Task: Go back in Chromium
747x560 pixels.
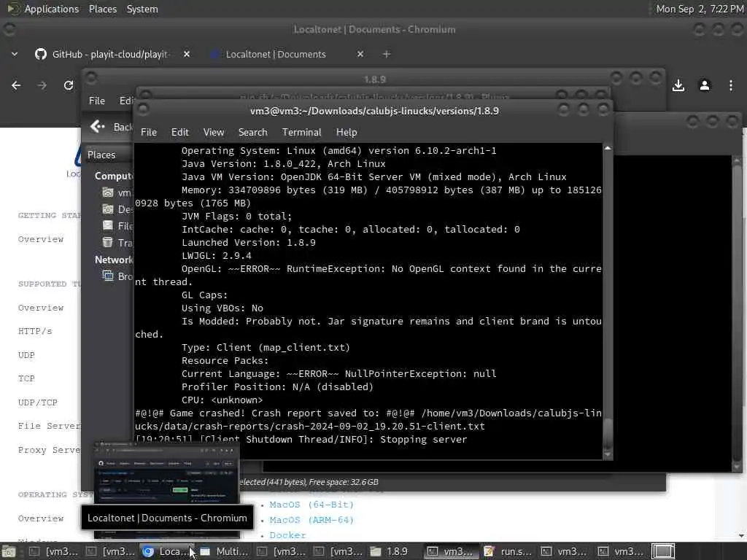Action: [x=16, y=85]
